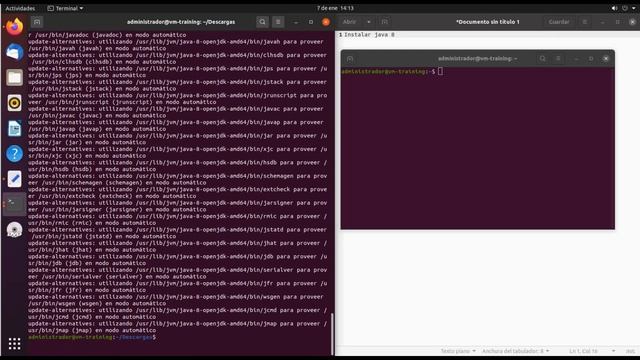Close the small terminal window

[x=606, y=59]
